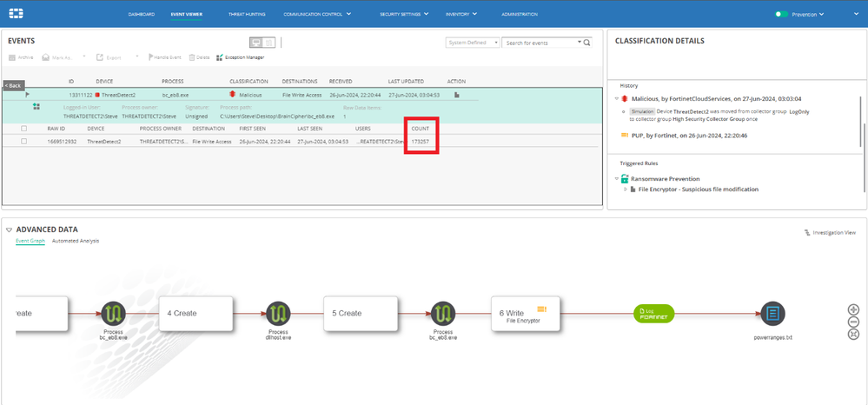The image size is (868, 405).
Task: Toggle the Prevention mode switch
Action: pyautogui.click(x=781, y=14)
